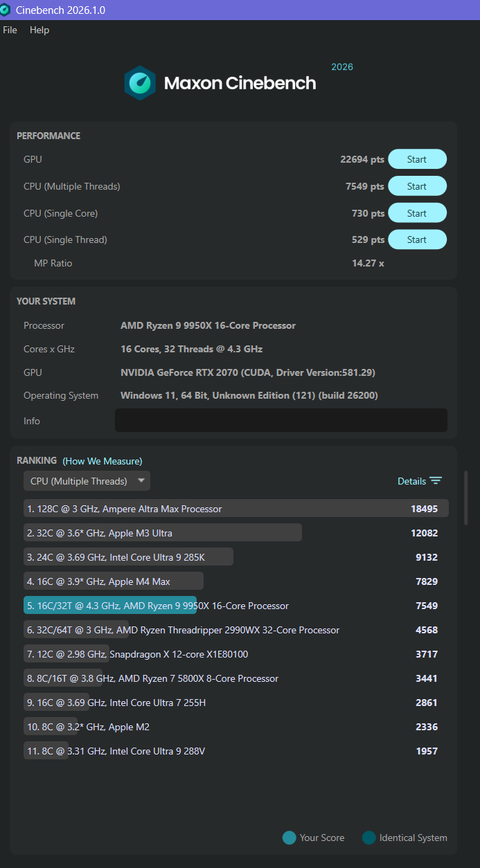Select the Ampere Altra Max ranking bar
The image size is (480, 868).
point(235,509)
